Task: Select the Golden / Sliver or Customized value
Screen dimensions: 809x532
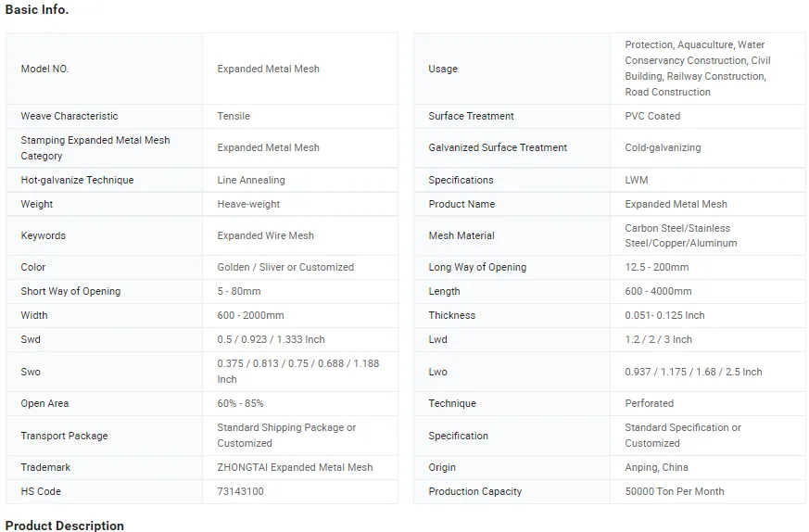Action: (x=285, y=267)
